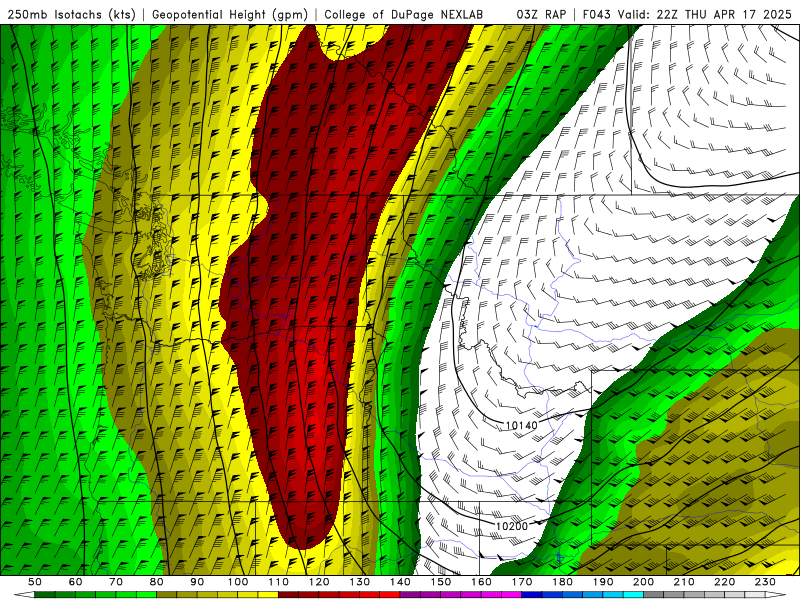Click the dark blue swatch just right of 170
This screenshot has width=800, height=600.
pos(532,595)
